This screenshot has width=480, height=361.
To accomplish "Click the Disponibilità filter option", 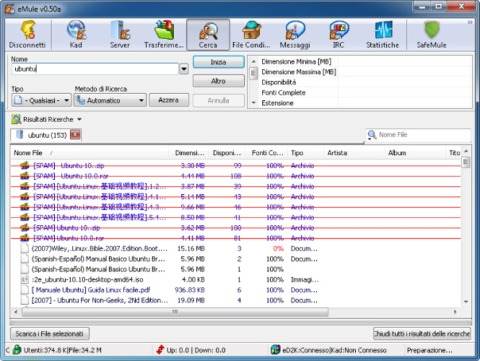I will [279, 82].
